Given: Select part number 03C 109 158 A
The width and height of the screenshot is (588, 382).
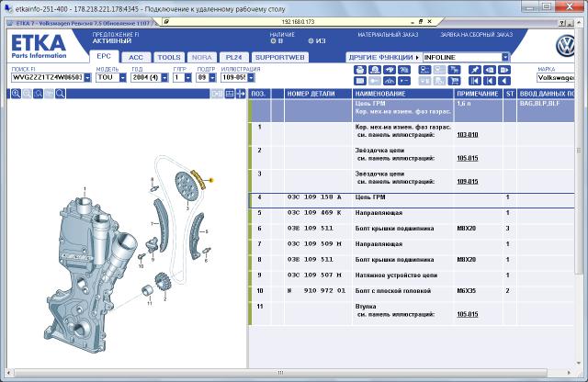Looking at the screenshot, I should tap(314, 197).
